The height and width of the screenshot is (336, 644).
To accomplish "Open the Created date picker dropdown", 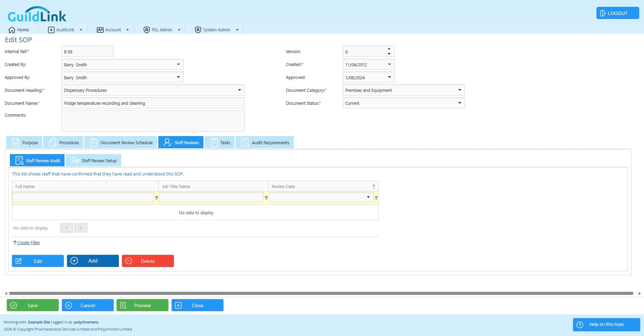I will (389, 64).
